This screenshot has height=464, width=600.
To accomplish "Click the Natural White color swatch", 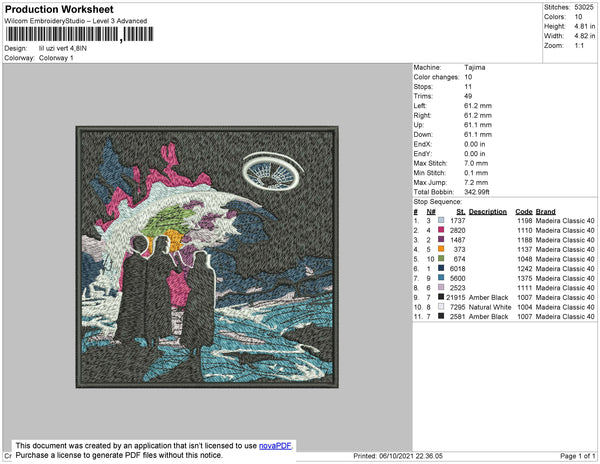I will click(x=441, y=306).
